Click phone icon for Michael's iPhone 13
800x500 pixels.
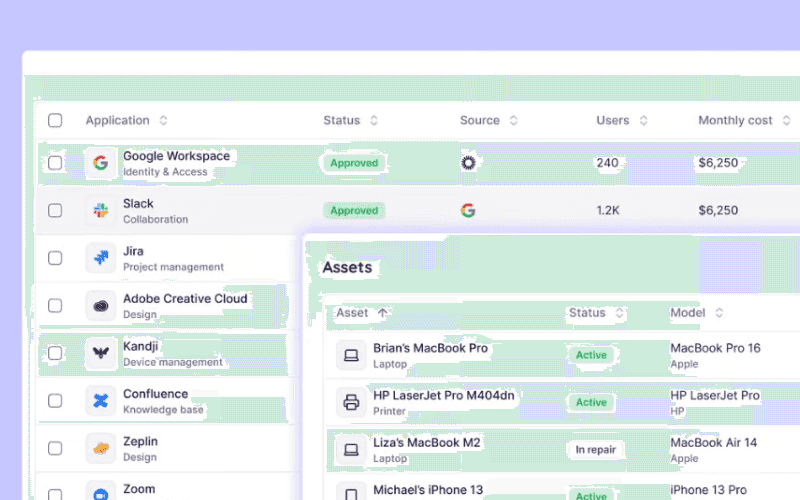[351, 491]
